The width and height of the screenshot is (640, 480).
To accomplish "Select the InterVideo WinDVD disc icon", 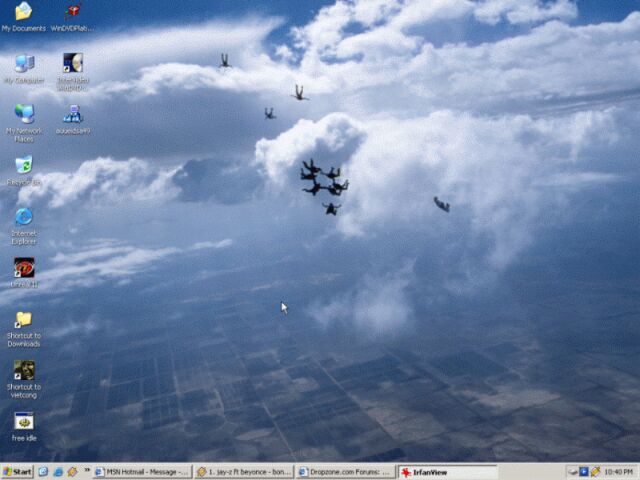I will pyautogui.click(x=72, y=64).
